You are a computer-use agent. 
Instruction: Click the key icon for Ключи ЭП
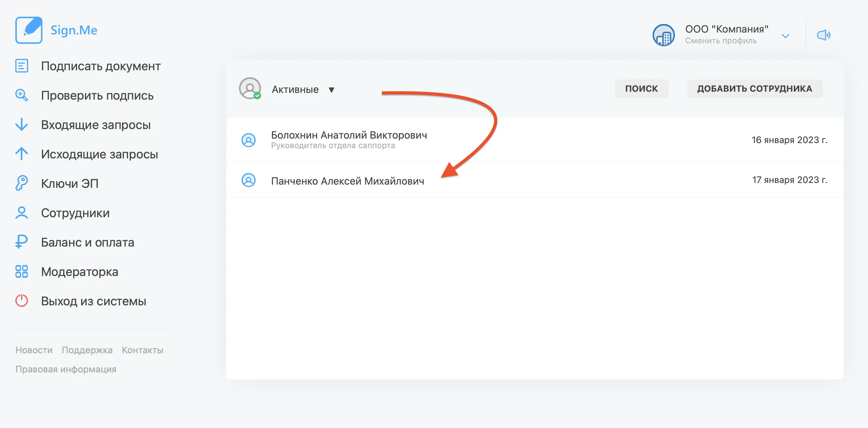(21, 183)
